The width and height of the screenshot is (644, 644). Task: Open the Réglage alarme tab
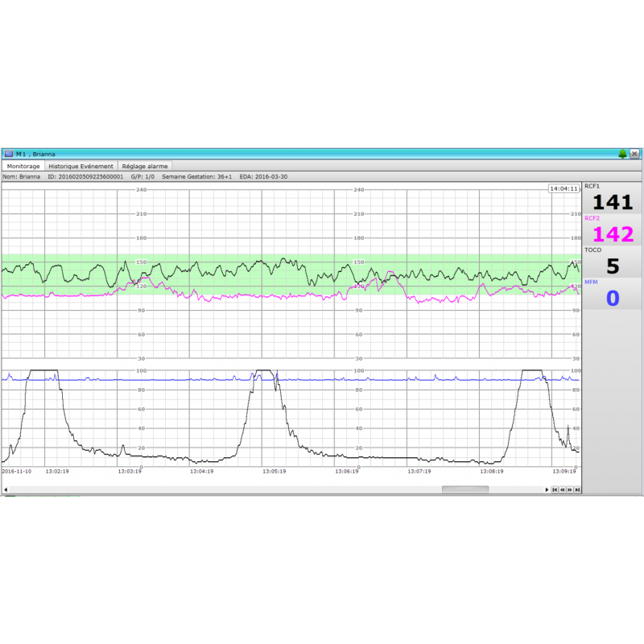145,167
